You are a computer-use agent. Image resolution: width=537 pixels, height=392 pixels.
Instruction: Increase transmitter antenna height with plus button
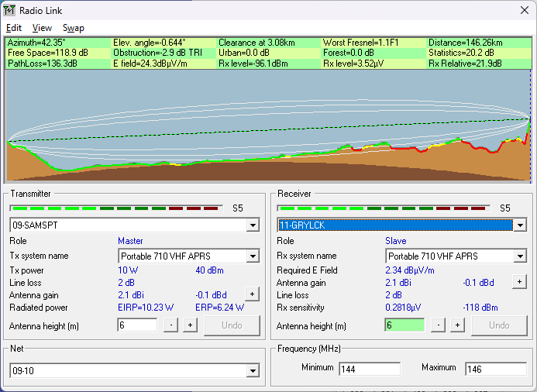click(190, 325)
